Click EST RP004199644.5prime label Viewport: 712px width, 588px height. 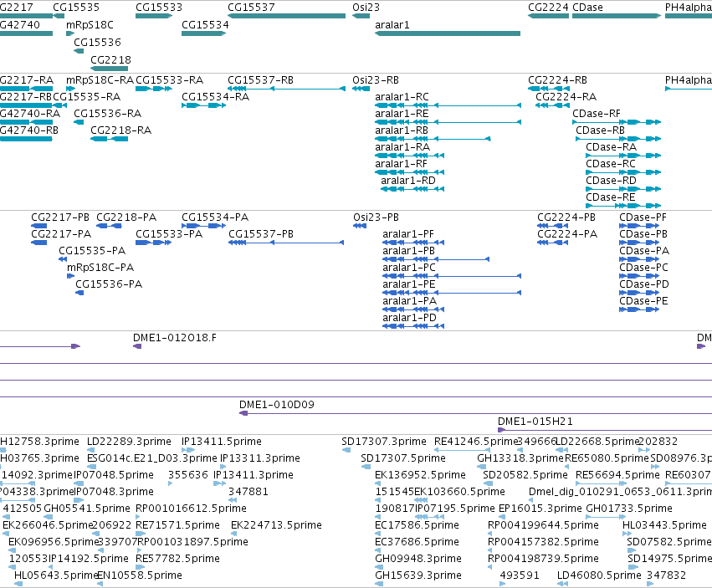coord(543,525)
